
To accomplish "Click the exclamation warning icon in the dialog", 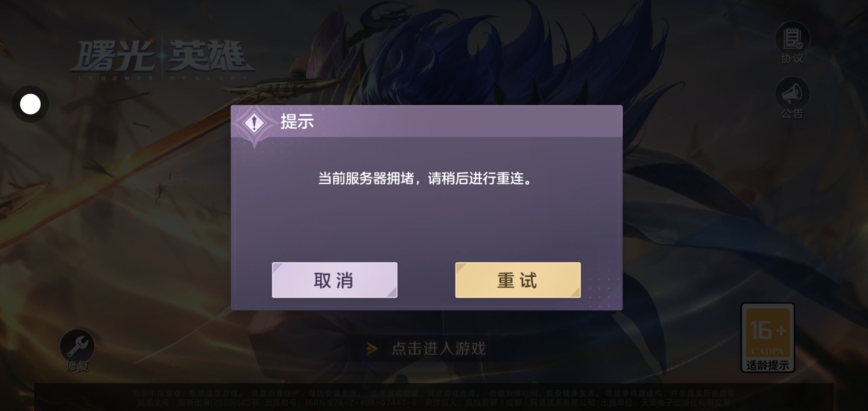I will point(254,123).
